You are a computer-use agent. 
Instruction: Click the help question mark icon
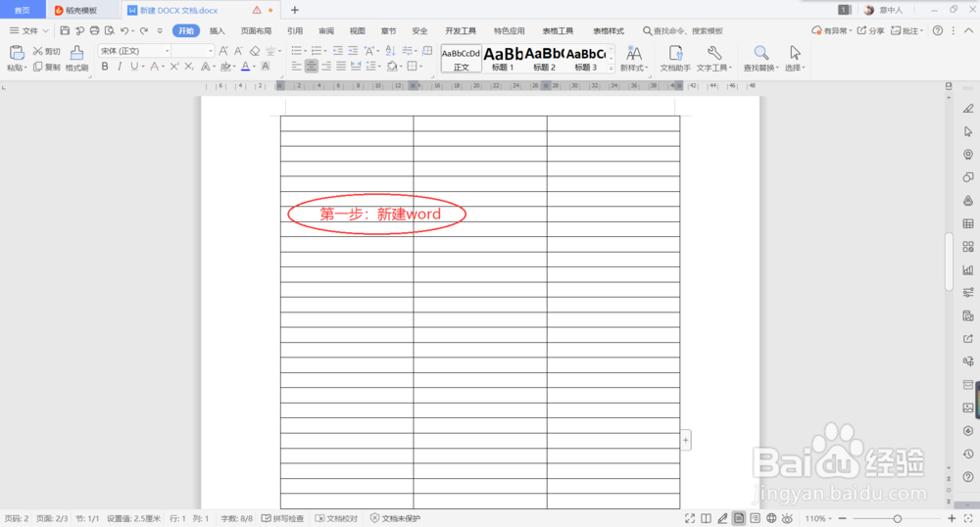(x=938, y=30)
